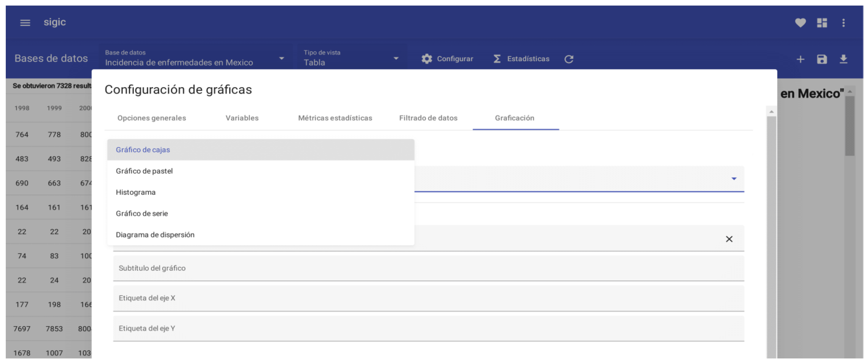
Task: Click the download icon
Action: [843, 59]
